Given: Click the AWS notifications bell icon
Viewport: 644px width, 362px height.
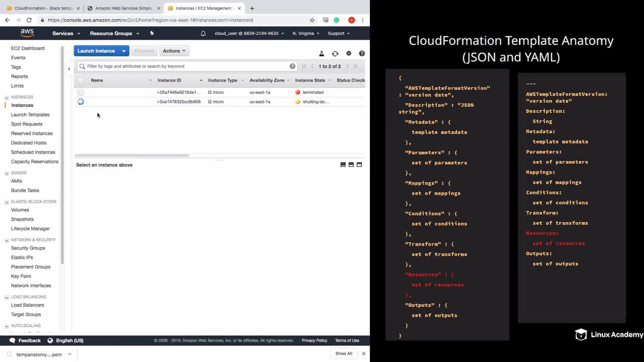Looking at the screenshot, I should 203,34.
